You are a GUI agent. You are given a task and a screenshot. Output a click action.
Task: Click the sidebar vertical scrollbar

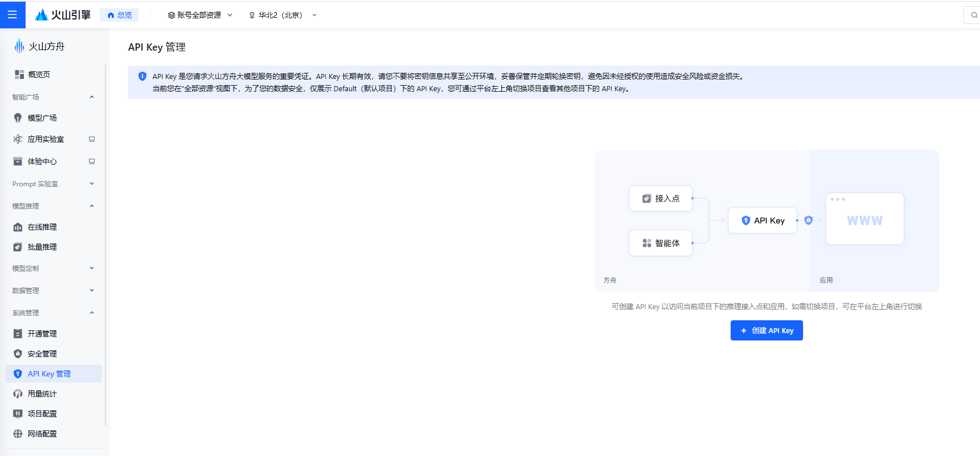point(105,245)
